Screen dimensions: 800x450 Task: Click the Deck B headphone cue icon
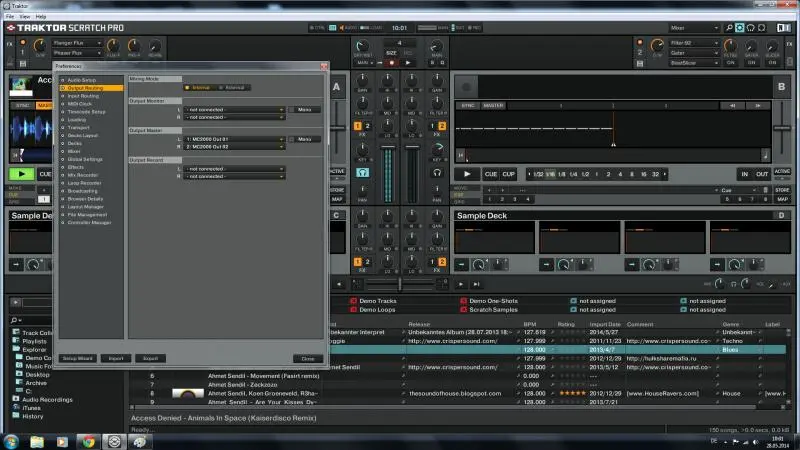coord(437,172)
